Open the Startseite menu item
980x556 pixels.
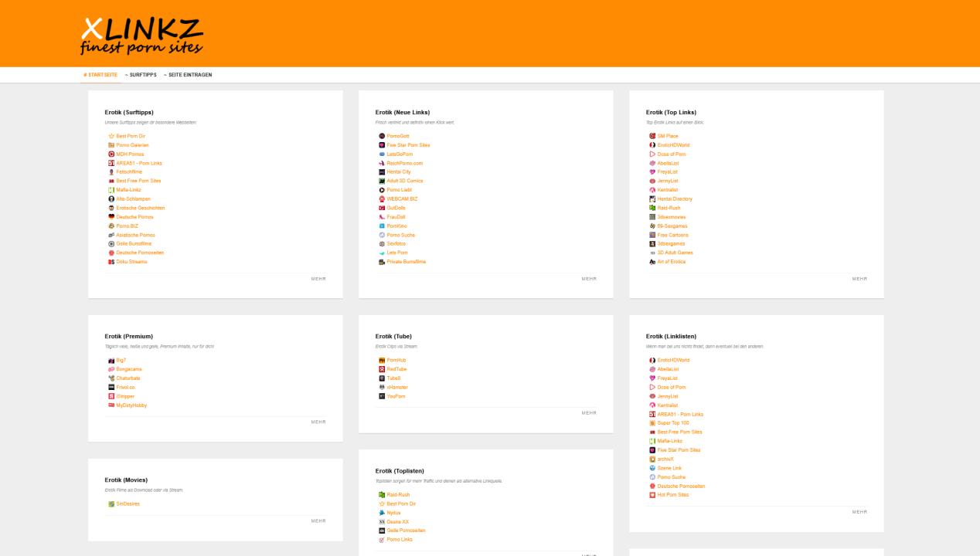(100, 75)
